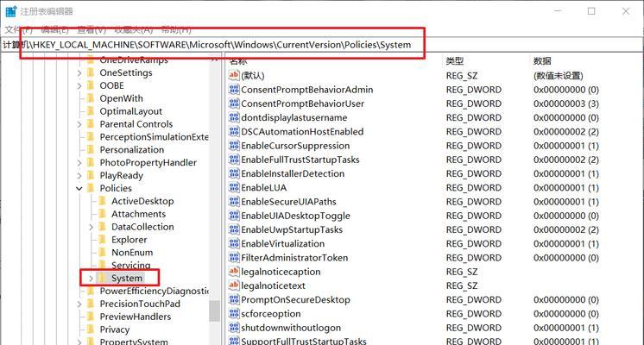The height and width of the screenshot is (345, 644).
Task: Click the icon beside dontdisplaylastusername
Action: click(234, 117)
